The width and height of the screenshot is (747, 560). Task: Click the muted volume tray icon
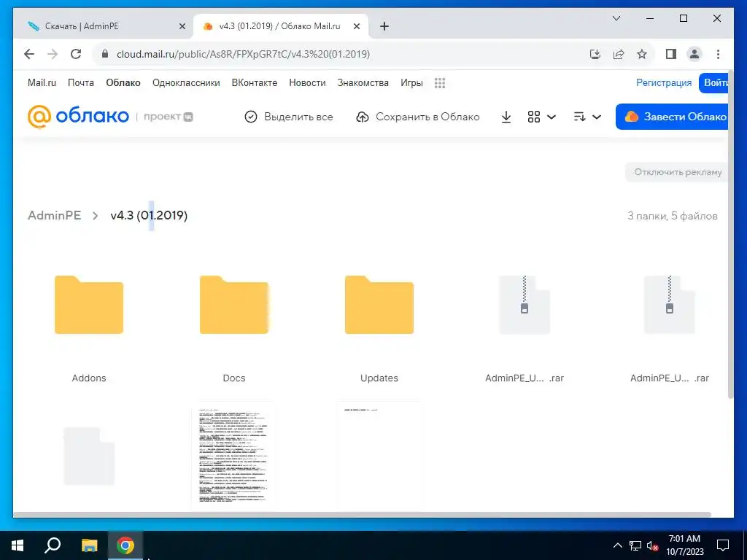tap(652, 545)
